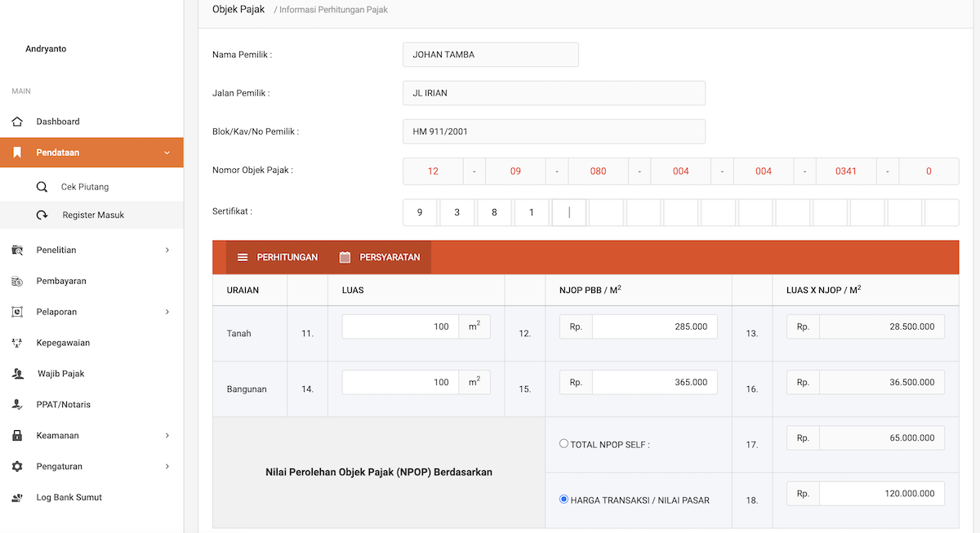The height and width of the screenshot is (533, 980).
Task: Click the Pembayaran money icon
Action: point(17,281)
